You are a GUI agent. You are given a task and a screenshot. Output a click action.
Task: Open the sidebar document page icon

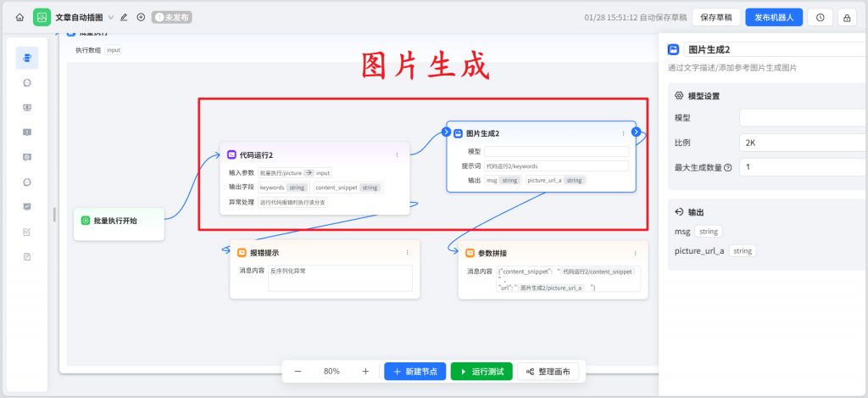pyautogui.click(x=27, y=256)
